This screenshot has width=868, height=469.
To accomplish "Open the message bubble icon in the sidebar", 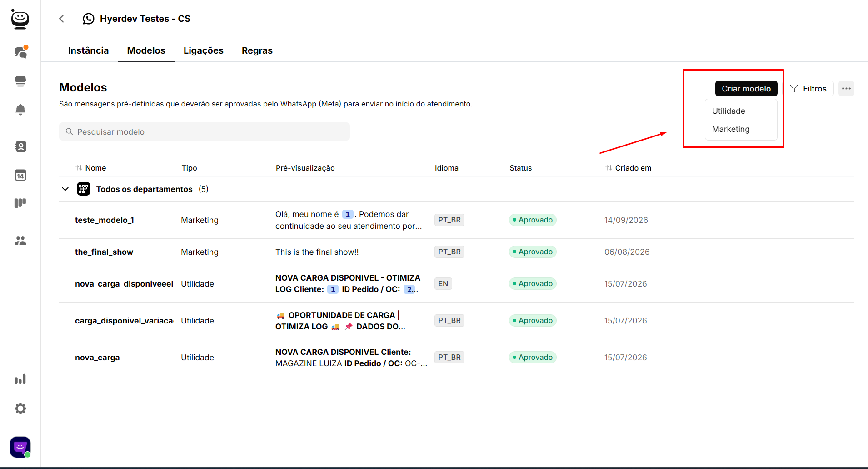I will [20, 81].
